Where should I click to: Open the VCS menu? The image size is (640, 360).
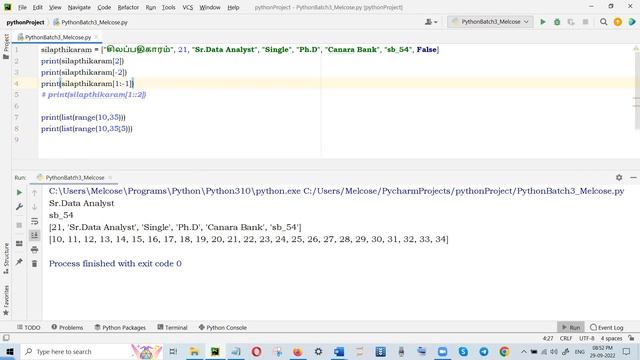pyautogui.click(x=187, y=7)
